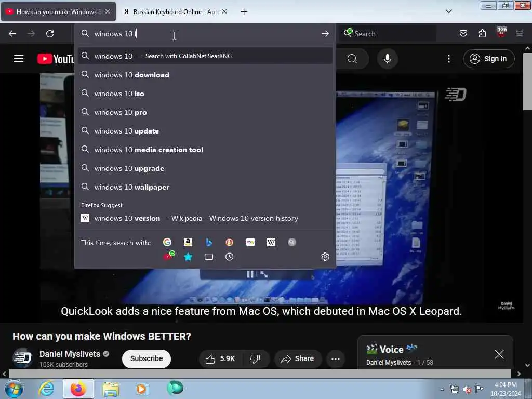Show hidden tray icons arrow
Viewport: 532px width, 399px height.
click(x=442, y=390)
